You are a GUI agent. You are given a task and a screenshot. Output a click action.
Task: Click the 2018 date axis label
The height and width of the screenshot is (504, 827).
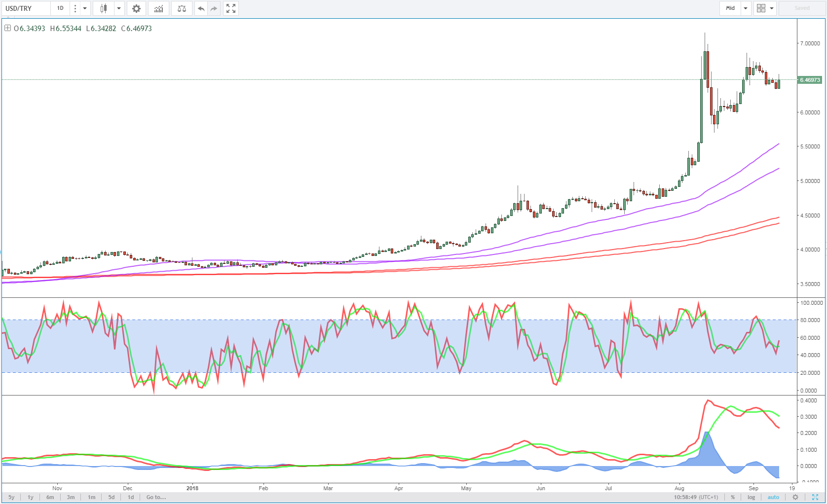tap(192, 488)
